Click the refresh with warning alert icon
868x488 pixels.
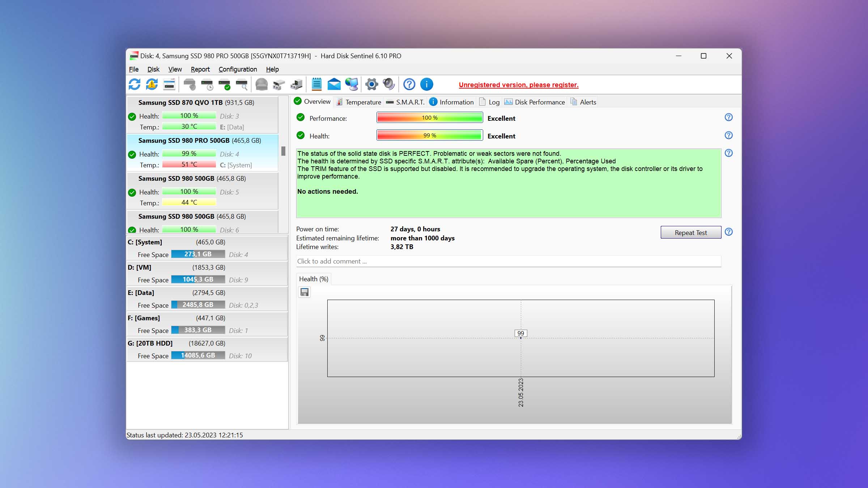(152, 85)
